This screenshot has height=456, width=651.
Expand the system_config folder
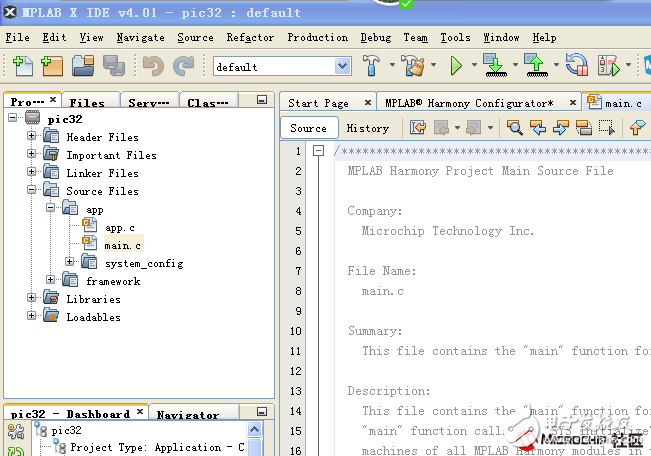coord(70,263)
